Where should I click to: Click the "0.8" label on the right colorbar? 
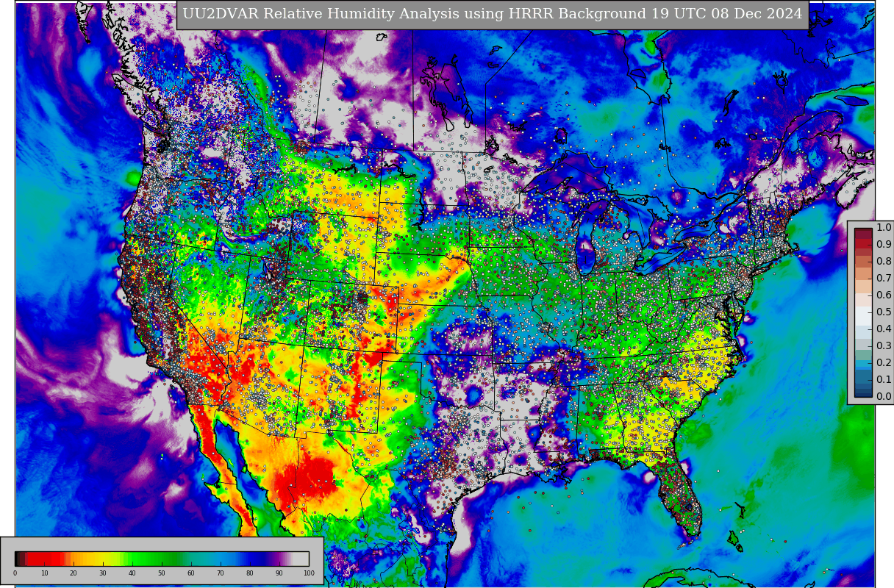(x=884, y=262)
